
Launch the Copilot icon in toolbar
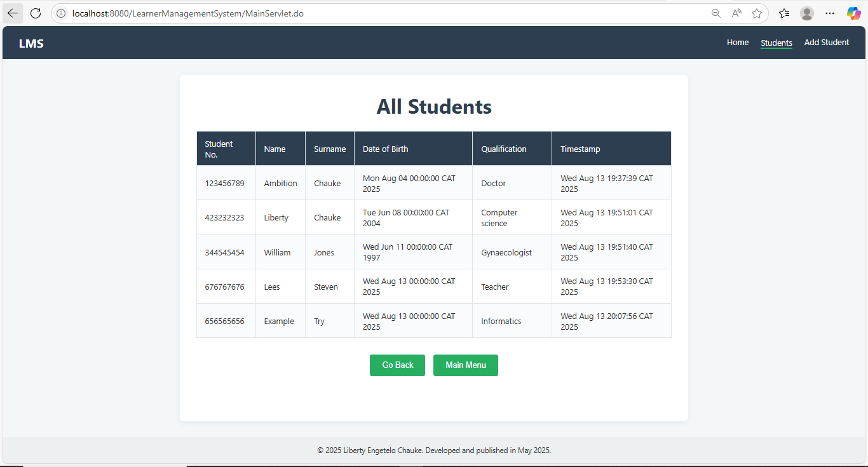pyautogui.click(x=853, y=13)
